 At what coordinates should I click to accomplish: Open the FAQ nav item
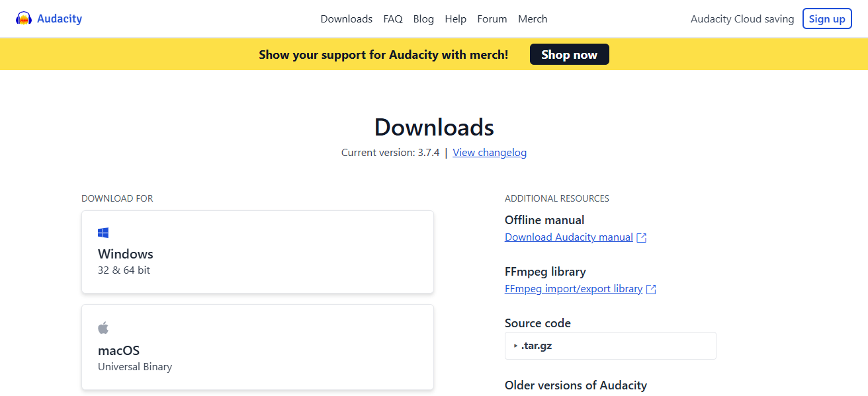(393, 19)
